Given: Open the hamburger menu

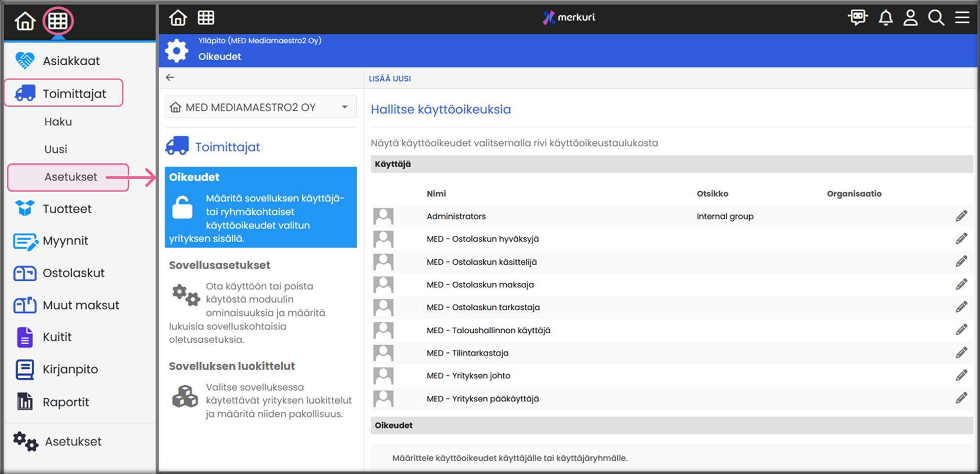Looking at the screenshot, I should [962, 18].
